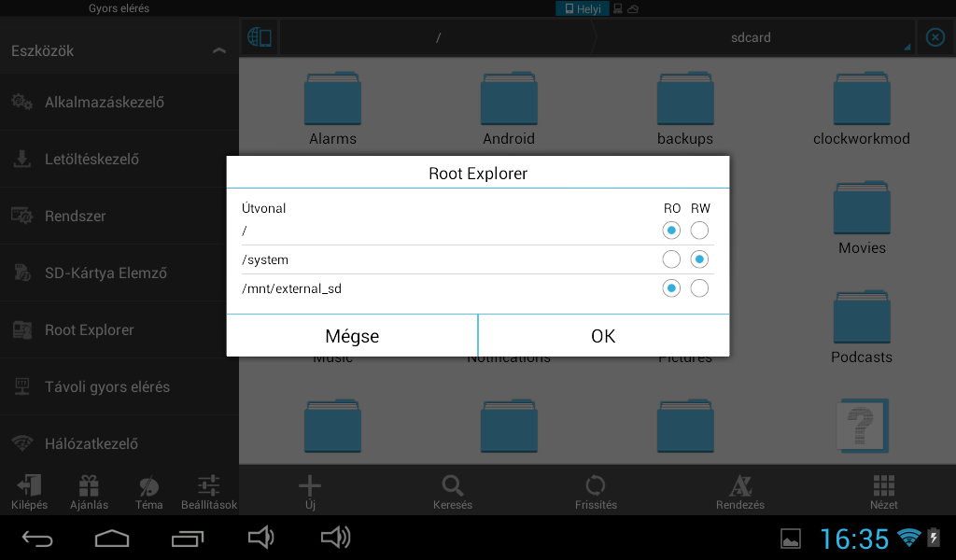Image resolution: width=956 pixels, height=560 pixels.
Task: Tap the volume down speaker icon
Action: point(261,538)
